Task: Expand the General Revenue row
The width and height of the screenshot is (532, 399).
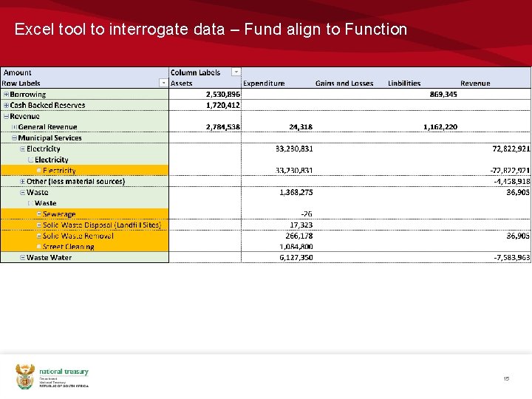Action: pos(14,127)
